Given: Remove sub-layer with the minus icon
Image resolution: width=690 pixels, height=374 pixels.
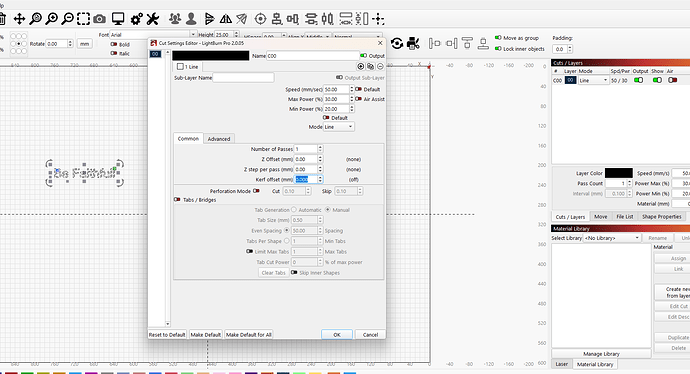Looking at the screenshot, I should pos(380,66).
